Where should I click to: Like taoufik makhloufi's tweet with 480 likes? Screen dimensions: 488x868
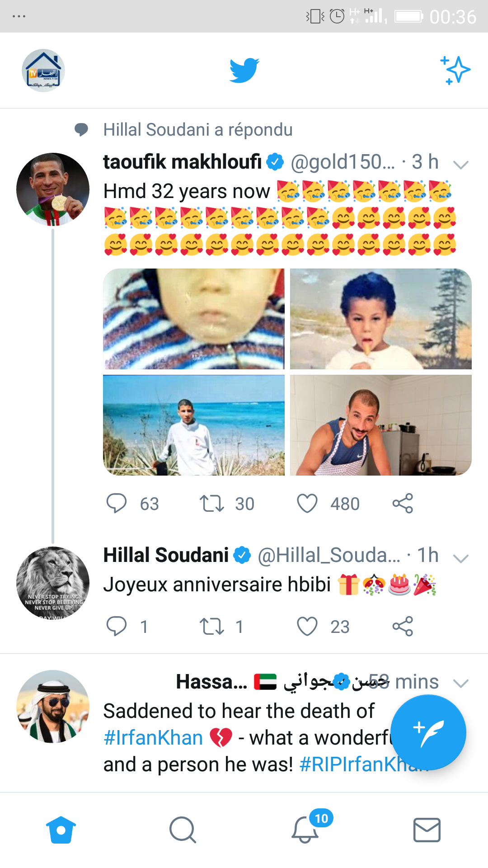[x=307, y=503]
